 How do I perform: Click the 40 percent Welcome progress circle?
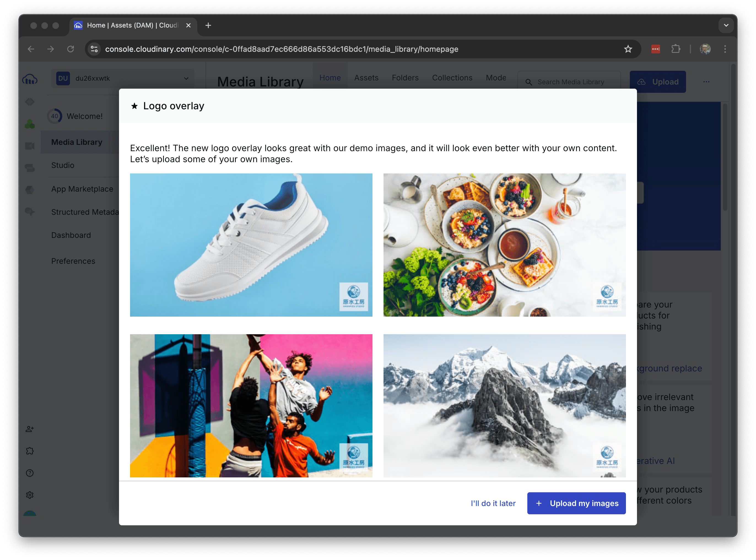tap(55, 116)
